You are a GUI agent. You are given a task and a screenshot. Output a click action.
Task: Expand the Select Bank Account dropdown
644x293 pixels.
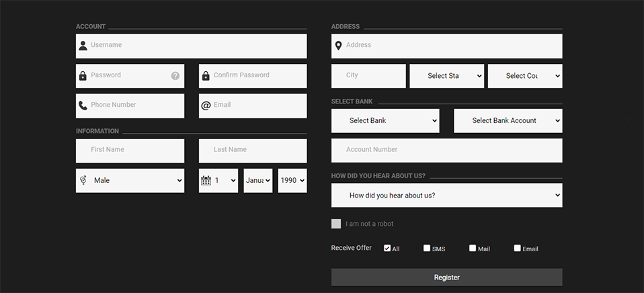(508, 121)
